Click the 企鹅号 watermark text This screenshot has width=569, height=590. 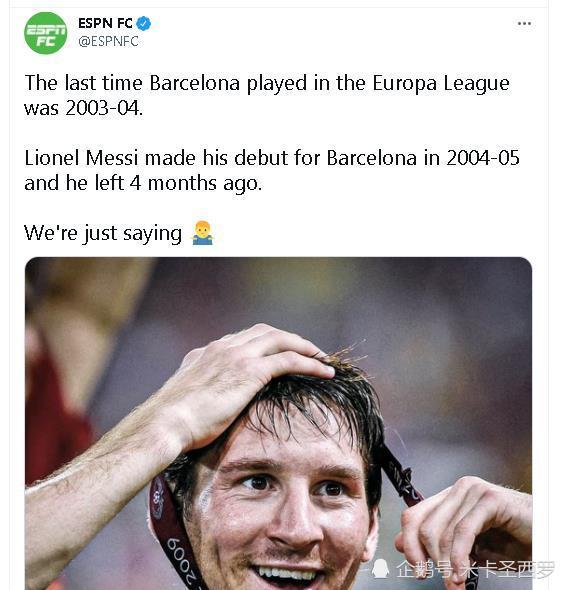(x=424, y=569)
